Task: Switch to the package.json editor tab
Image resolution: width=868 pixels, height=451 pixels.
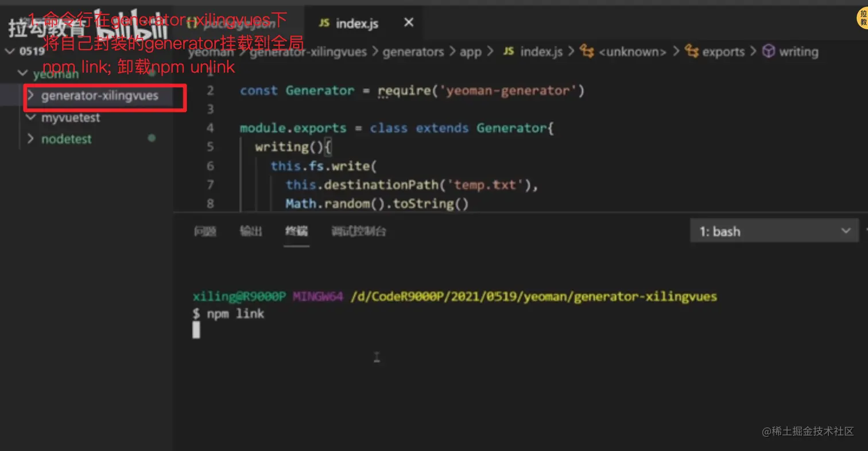Action: 238,23
